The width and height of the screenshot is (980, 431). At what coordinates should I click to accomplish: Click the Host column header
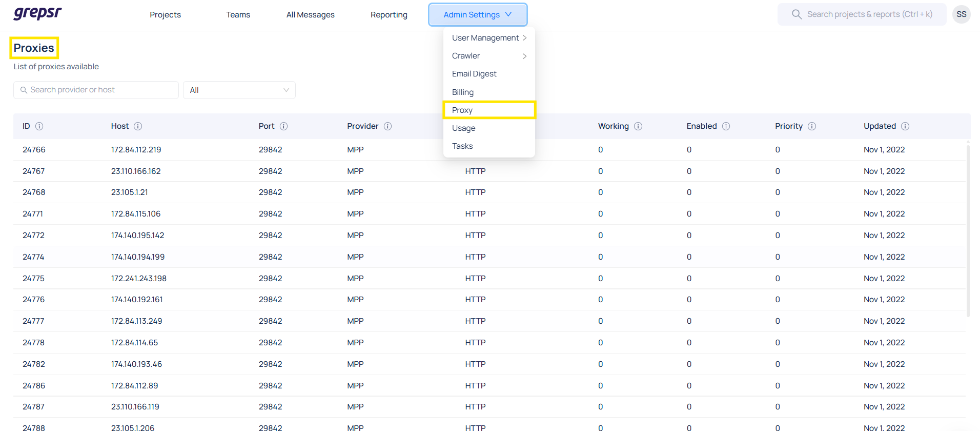click(120, 126)
